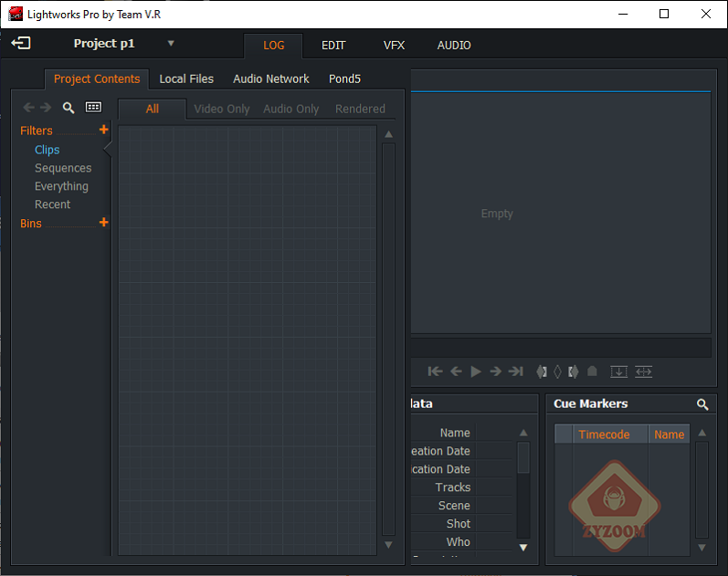
Task: Click the content list scroll down arrow
Action: tap(388, 545)
